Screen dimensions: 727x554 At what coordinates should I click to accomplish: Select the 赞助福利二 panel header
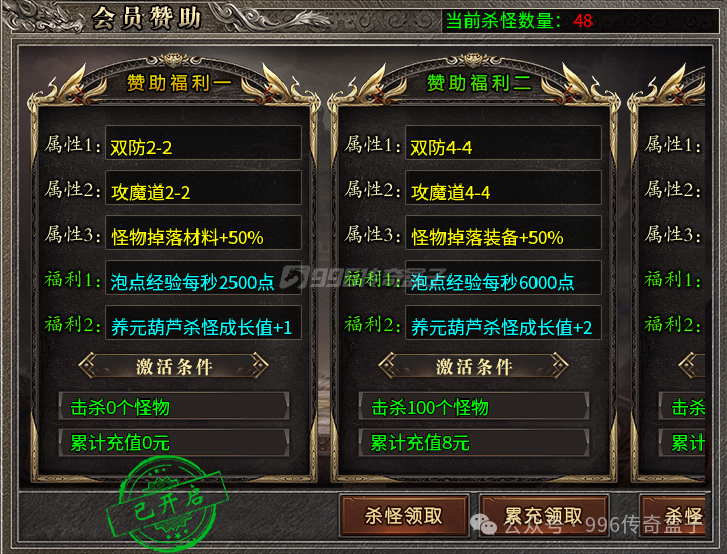click(x=479, y=83)
